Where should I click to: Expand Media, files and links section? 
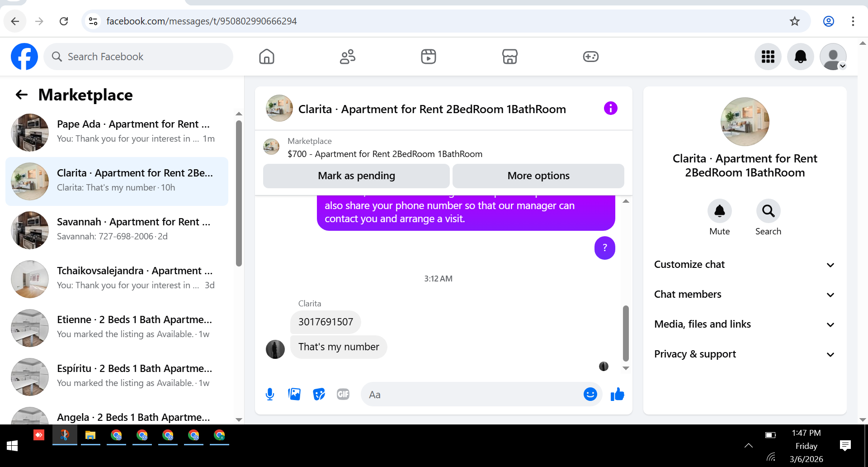pos(745,324)
